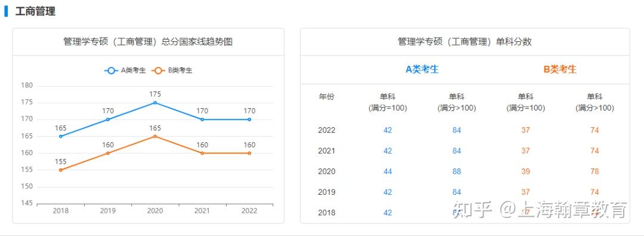Click the 2020 year cell in table

click(327, 171)
